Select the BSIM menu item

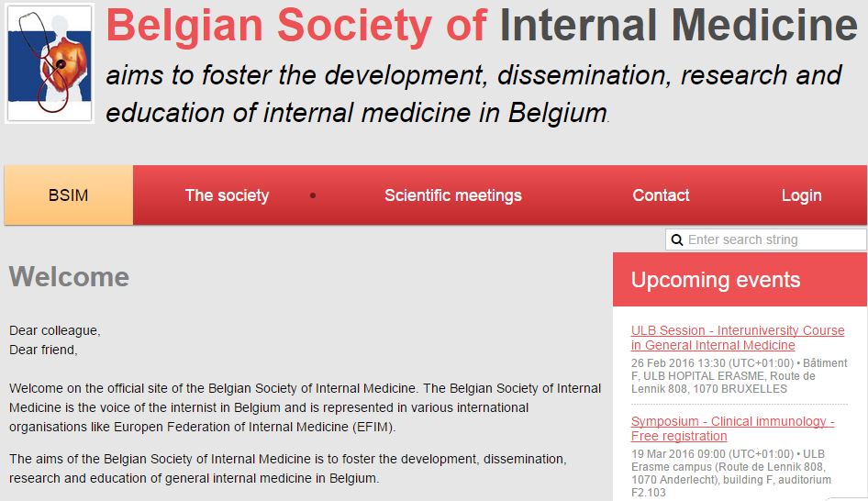69,195
